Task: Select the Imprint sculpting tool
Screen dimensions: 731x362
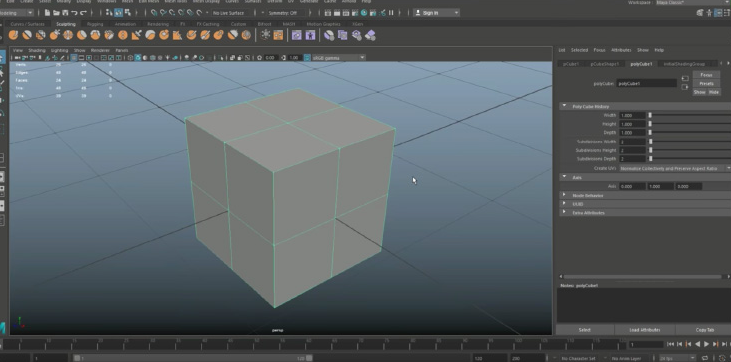Action: 136,35
